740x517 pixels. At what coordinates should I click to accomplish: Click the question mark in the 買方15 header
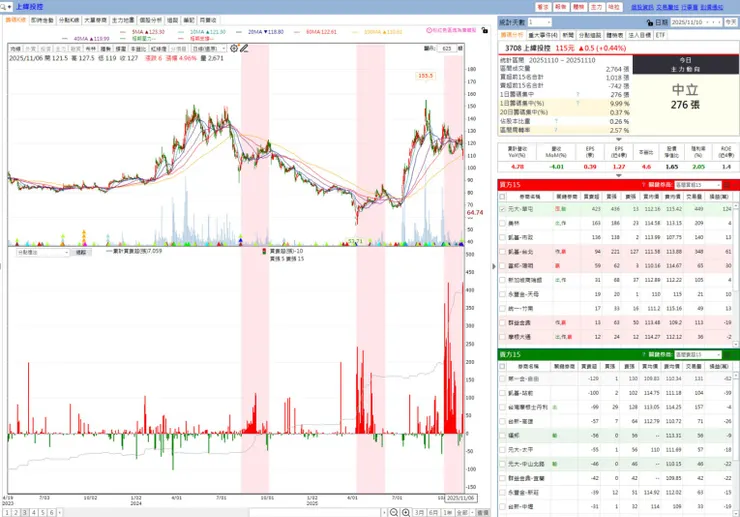tap(643, 185)
